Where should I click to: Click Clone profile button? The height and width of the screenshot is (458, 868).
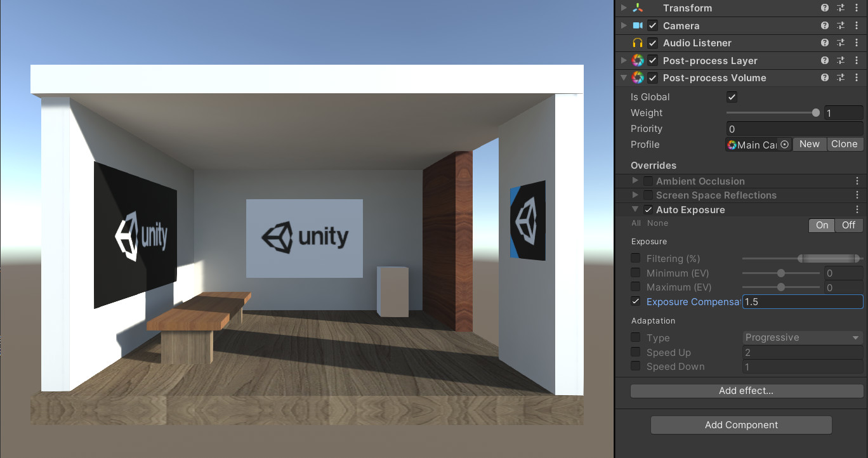[845, 144]
